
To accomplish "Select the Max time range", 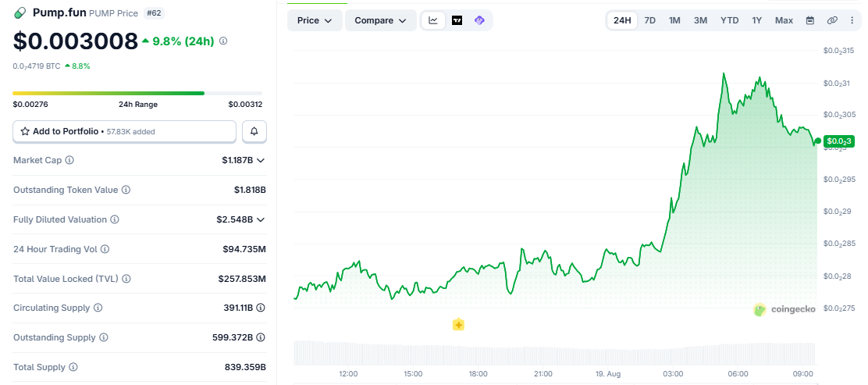I will [784, 20].
